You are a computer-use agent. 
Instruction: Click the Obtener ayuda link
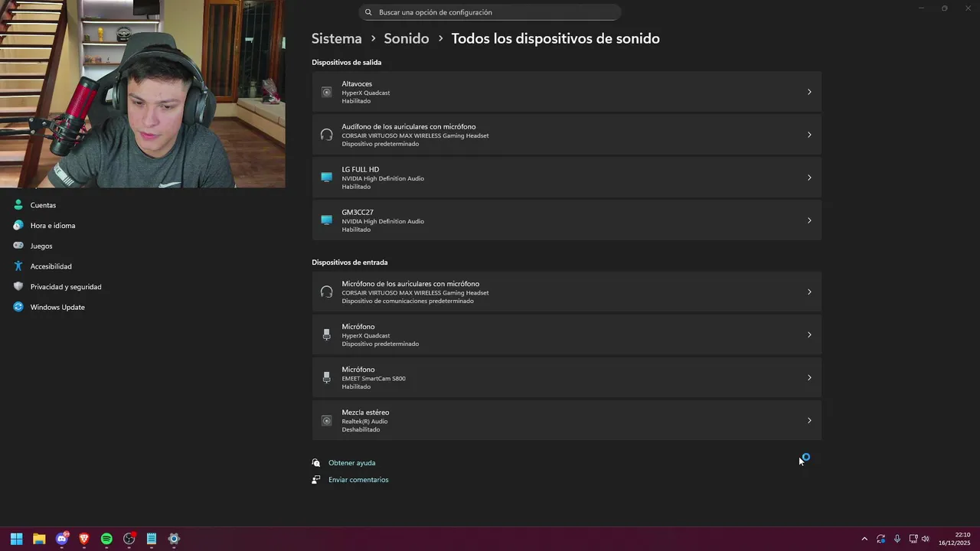(352, 463)
